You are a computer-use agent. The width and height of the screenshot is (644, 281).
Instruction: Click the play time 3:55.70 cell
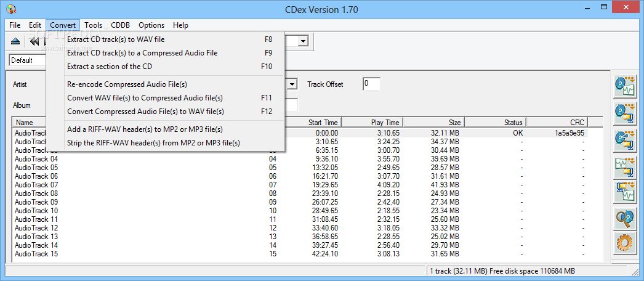point(388,158)
